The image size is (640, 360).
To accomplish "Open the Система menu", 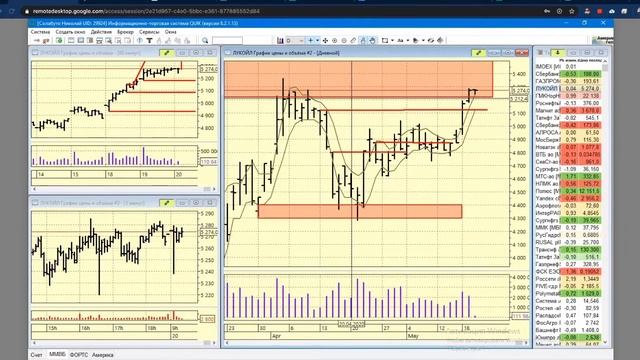I will [40, 32].
